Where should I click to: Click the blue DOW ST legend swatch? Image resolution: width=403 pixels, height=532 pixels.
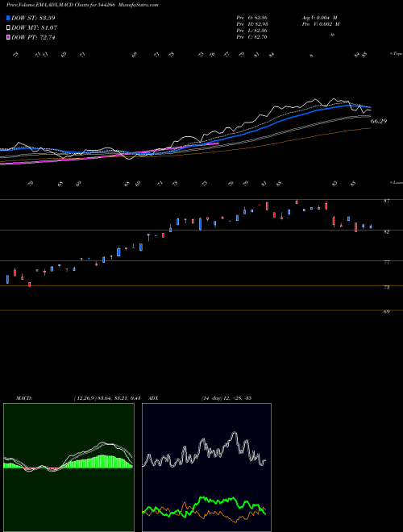pos(8,18)
